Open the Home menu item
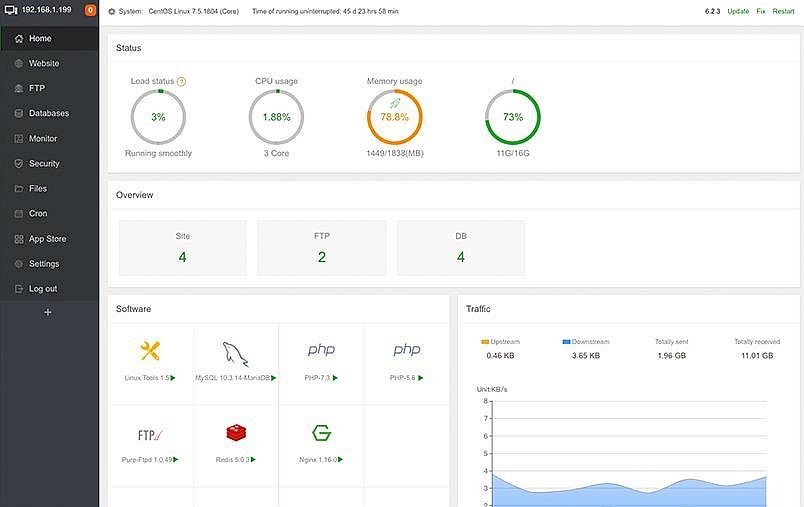 tap(49, 38)
